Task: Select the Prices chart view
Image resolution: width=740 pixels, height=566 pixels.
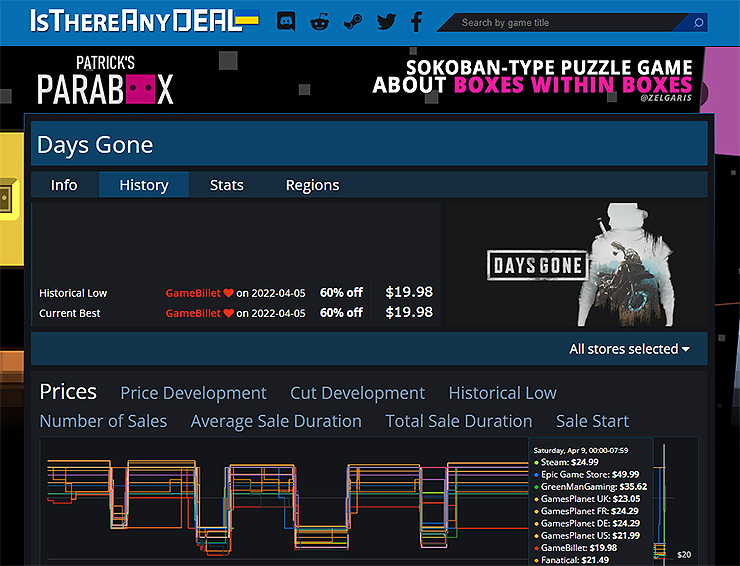Action: pyautogui.click(x=68, y=392)
